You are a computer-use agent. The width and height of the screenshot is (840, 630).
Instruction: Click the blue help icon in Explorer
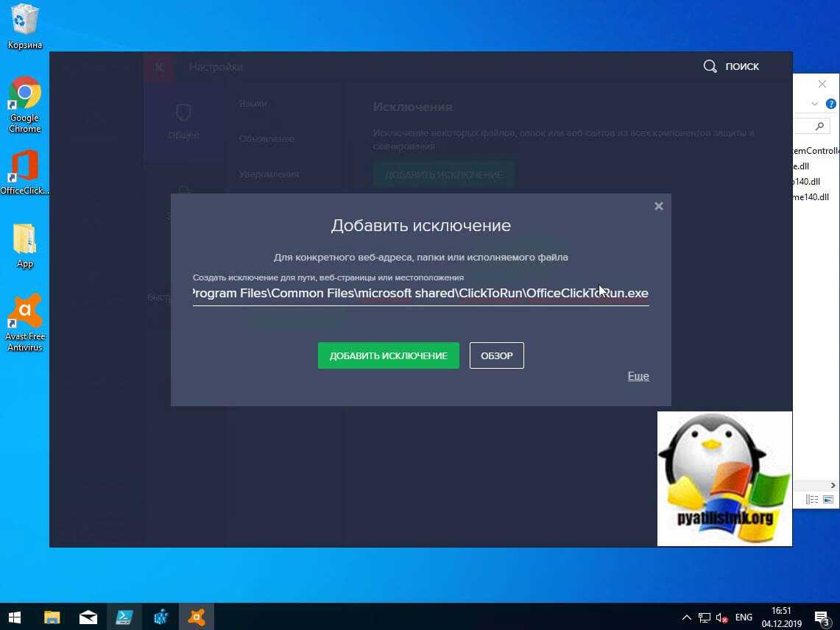tap(830, 104)
